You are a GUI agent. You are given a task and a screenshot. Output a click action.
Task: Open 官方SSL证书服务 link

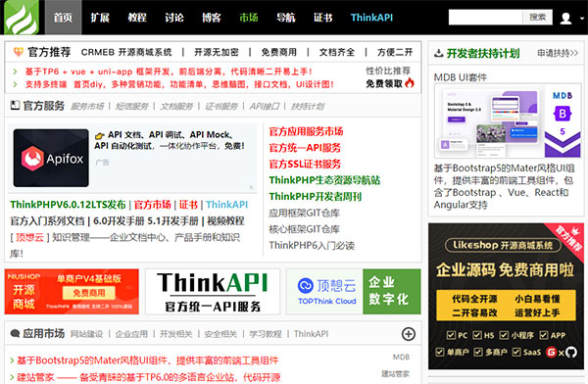(x=305, y=164)
